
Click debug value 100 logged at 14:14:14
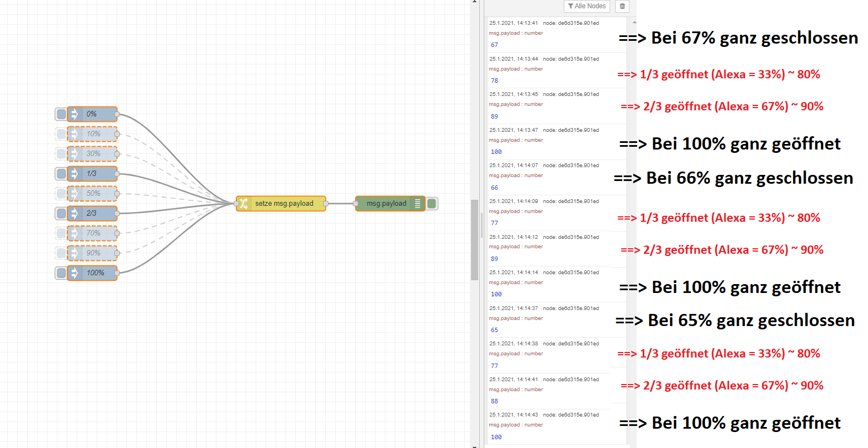(496, 294)
